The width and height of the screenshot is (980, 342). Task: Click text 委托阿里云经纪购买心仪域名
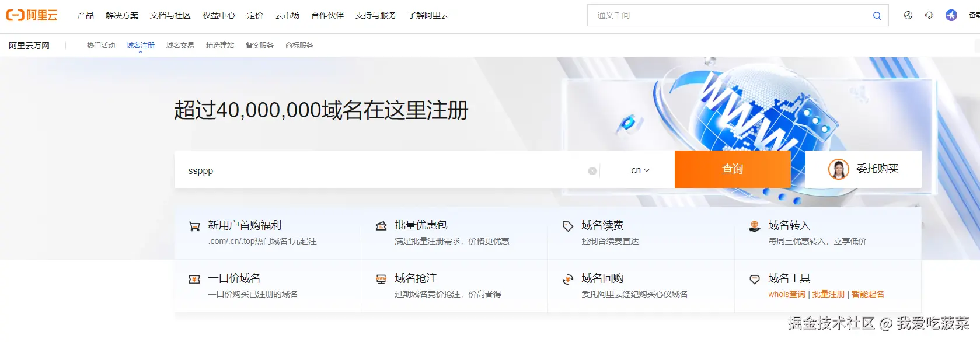tap(634, 295)
